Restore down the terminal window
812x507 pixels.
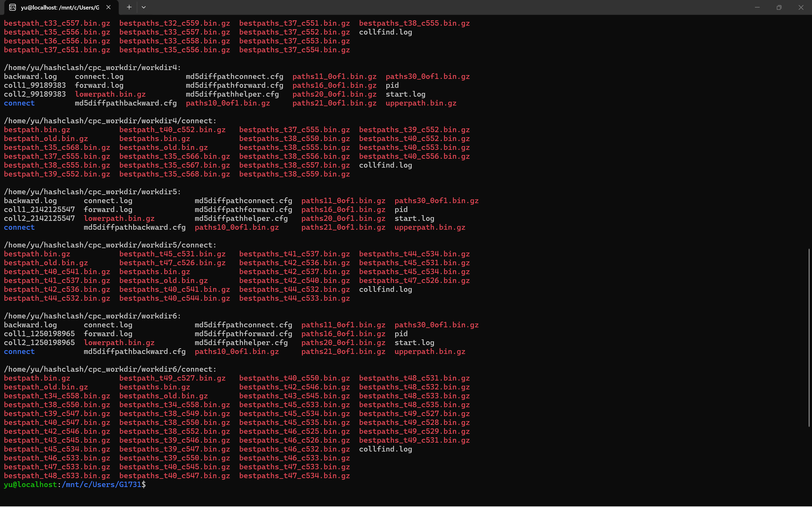click(779, 7)
